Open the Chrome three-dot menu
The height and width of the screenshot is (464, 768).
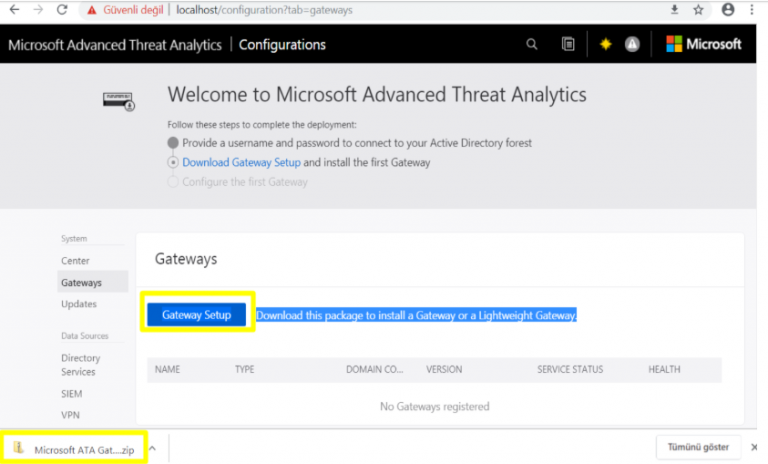coord(754,10)
